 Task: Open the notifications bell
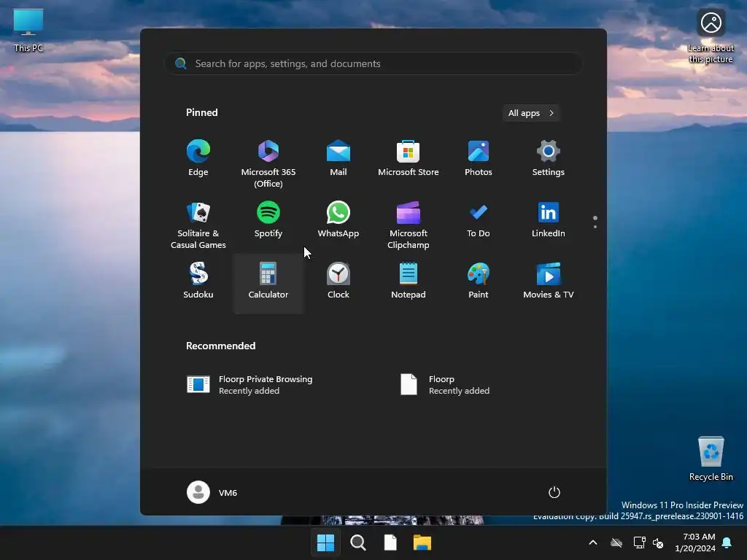coord(727,542)
